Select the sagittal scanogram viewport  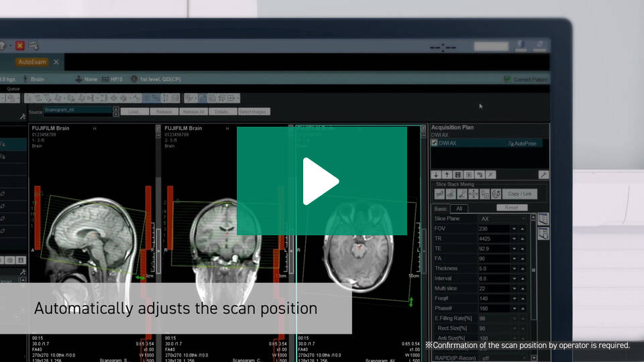tap(92, 242)
